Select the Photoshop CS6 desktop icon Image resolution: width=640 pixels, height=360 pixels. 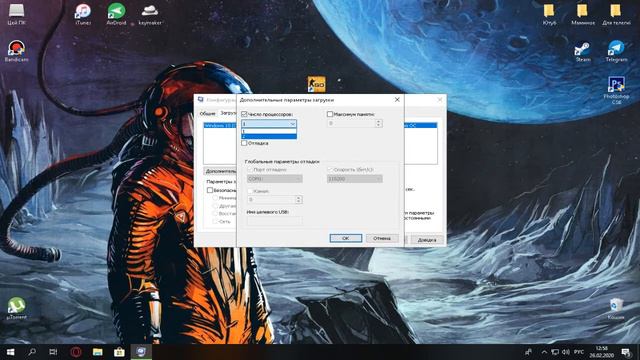click(616, 90)
